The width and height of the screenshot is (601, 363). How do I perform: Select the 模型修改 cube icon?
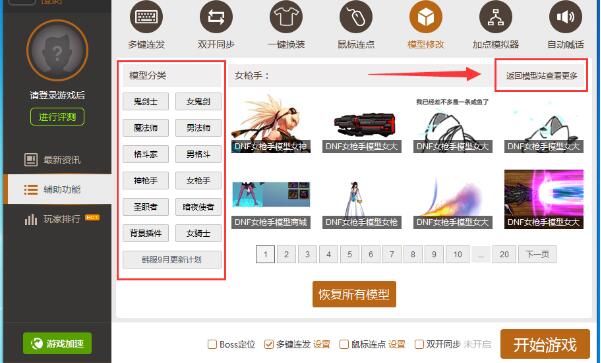point(426,17)
